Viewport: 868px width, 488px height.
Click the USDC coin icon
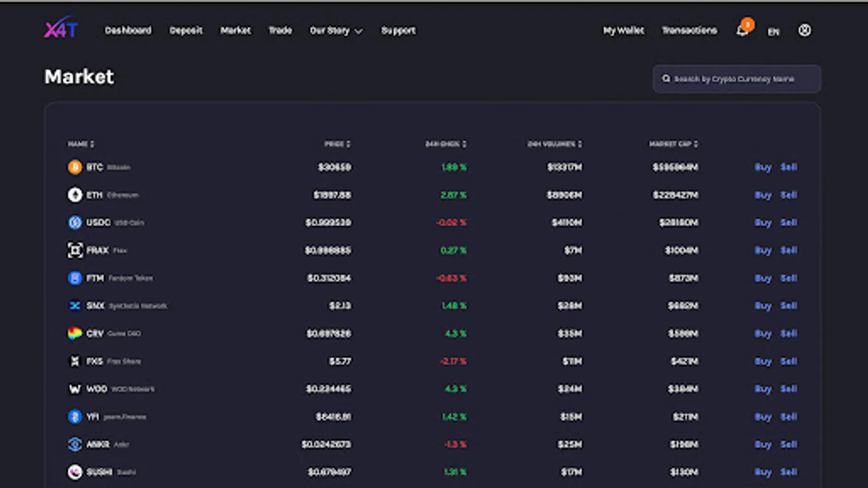[75, 222]
